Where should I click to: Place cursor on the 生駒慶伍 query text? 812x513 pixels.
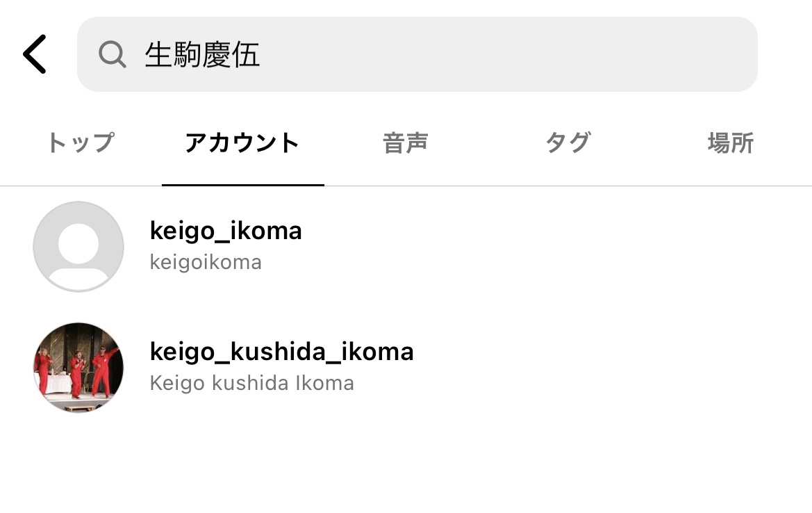click(202, 54)
